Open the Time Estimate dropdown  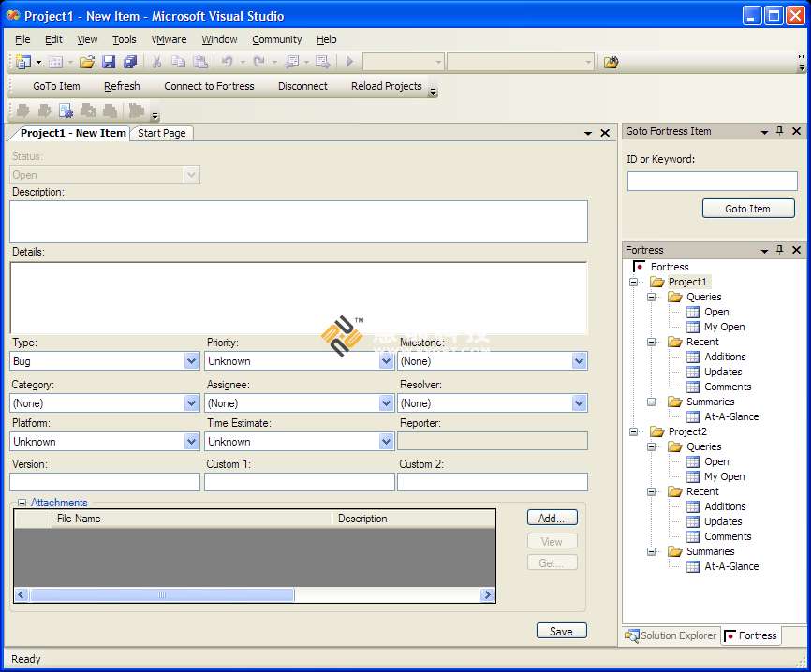coord(386,442)
